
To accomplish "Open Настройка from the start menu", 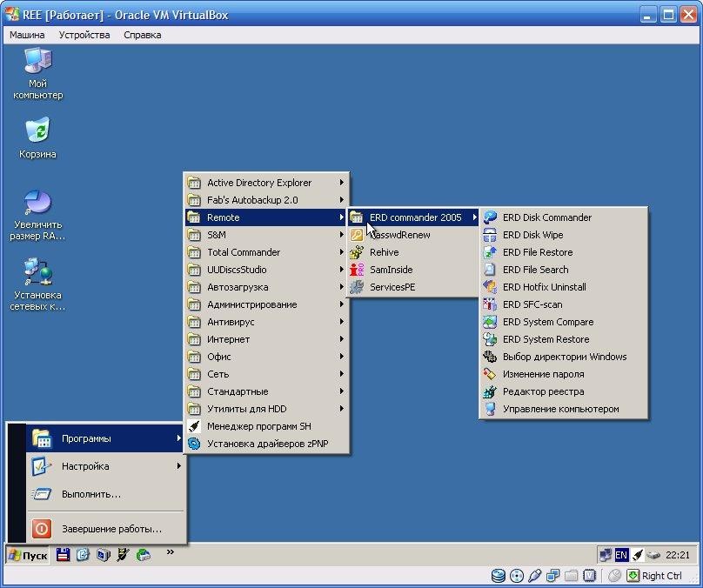I will click(x=105, y=466).
